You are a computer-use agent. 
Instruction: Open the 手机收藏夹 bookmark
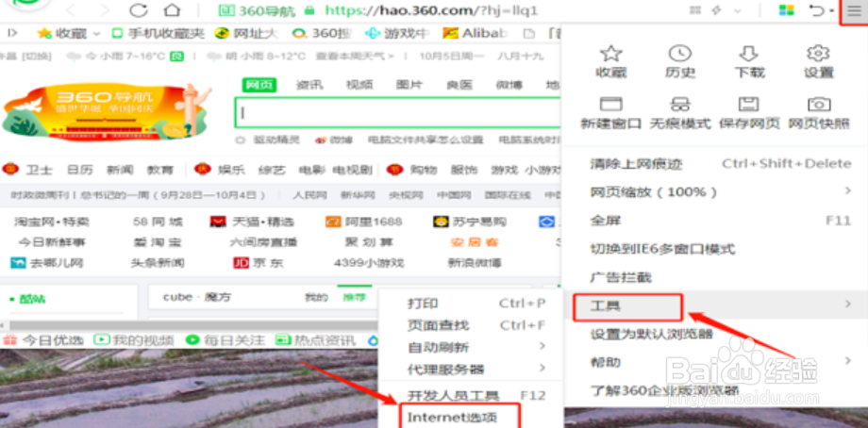pos(159,33)
